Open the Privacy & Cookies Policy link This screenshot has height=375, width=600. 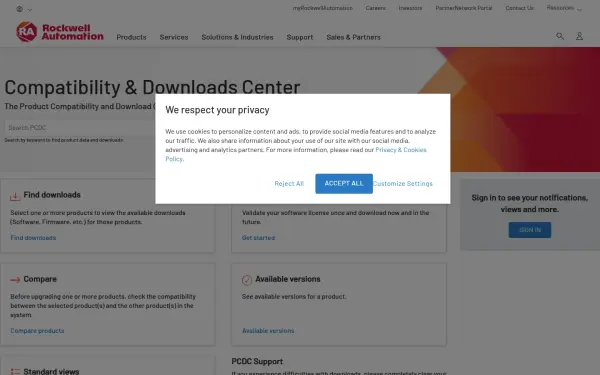(x=401, y=150)
